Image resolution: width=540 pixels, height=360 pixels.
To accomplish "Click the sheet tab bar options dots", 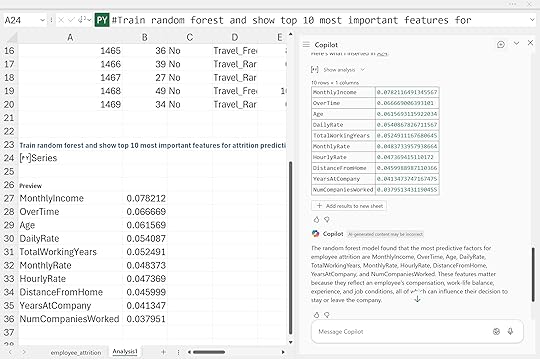I will pyautogui.click(x=178, y=352).
